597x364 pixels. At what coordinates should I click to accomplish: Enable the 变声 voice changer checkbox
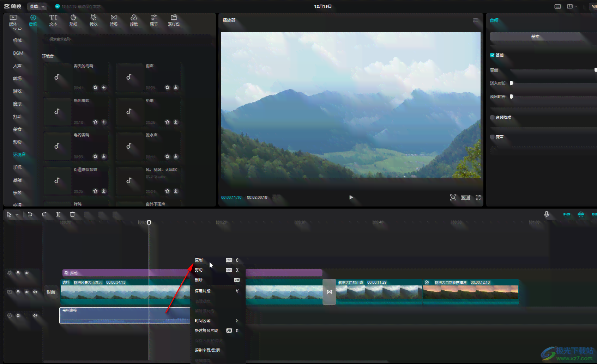pos(492,137)
